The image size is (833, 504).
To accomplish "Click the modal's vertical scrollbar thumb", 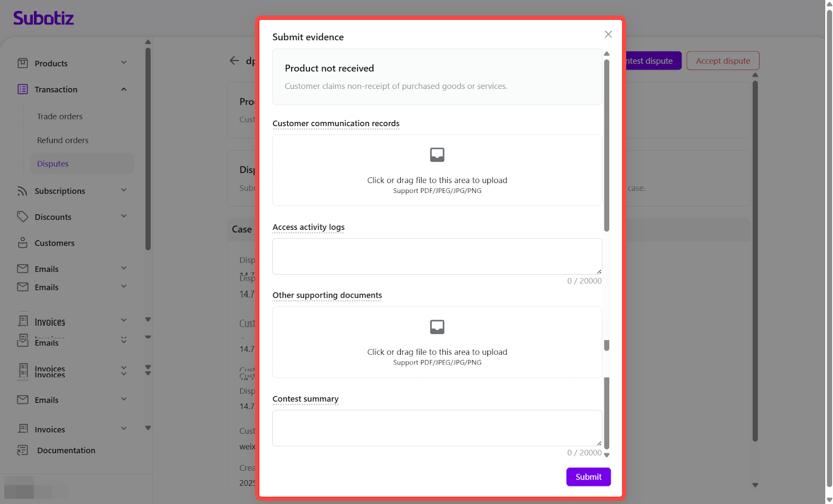I will [x=607, y=146].
